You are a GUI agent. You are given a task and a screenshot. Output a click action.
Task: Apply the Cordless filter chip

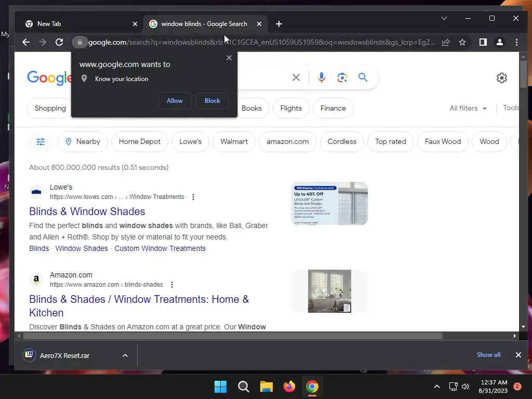[x=342, y=141]
